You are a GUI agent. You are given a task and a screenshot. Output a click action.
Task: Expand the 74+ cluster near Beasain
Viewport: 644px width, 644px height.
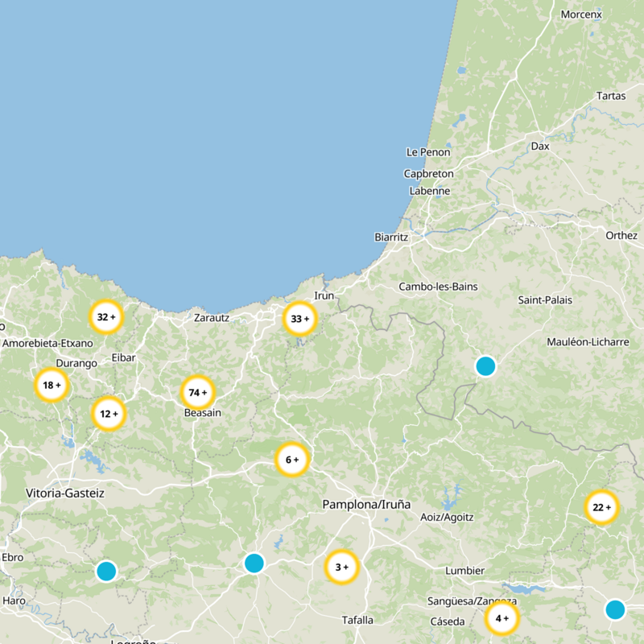198,394
